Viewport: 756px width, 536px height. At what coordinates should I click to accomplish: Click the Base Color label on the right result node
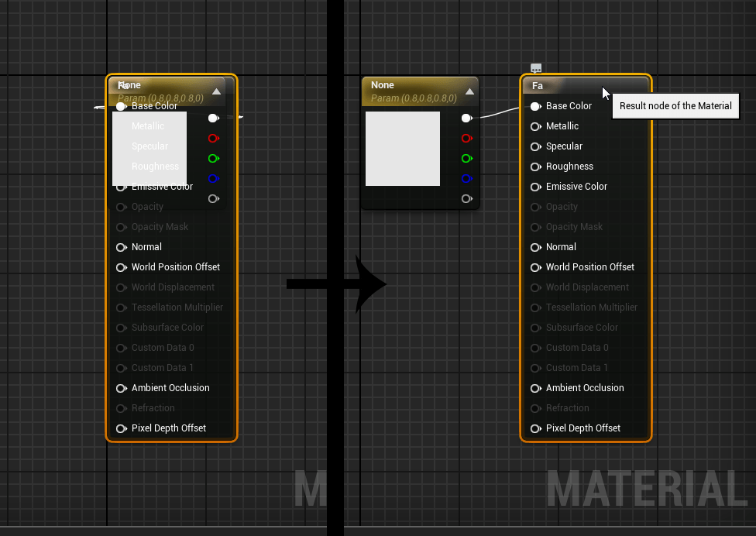[x=569, y=106]
